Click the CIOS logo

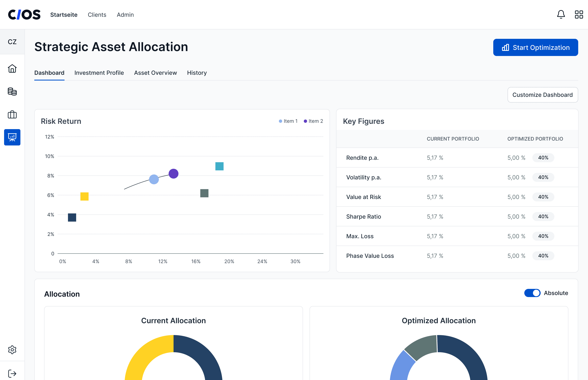coord(24,15)
